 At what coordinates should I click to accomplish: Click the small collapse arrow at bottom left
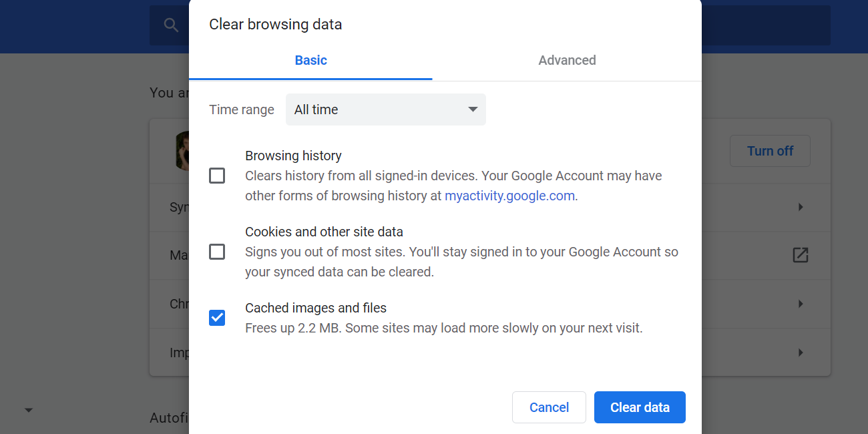pos(28,409)
